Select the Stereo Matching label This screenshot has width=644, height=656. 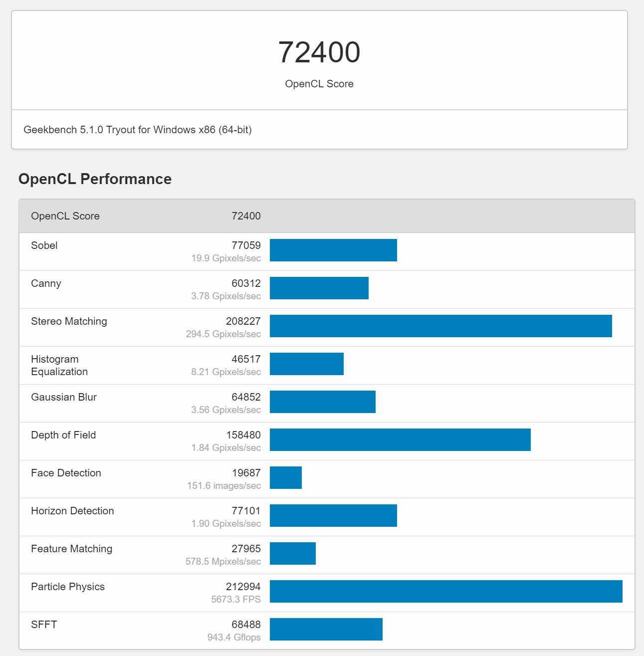tap(69, 321)
